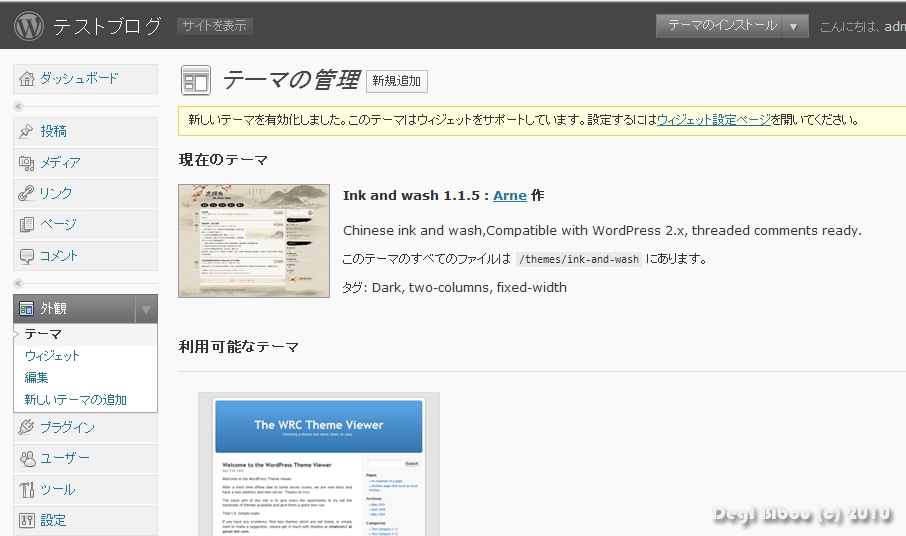Viewport: 906px width, 536px height.
Task: Click the WRC Theme Viewer thumbnail
Action: tap(319, 465)
